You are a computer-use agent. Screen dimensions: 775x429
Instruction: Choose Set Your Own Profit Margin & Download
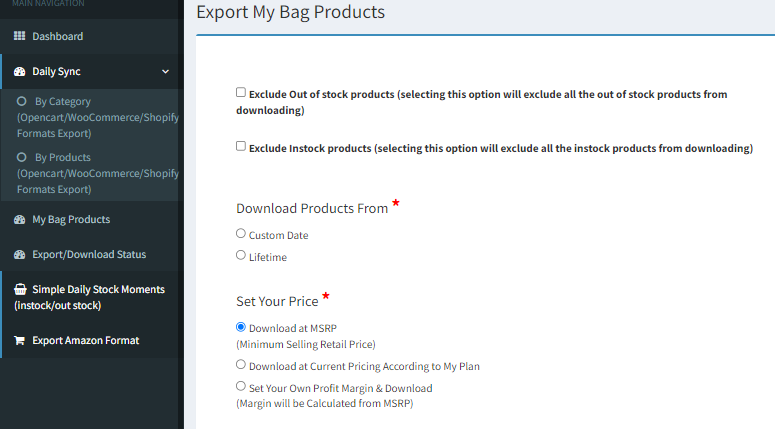coord(241,386)
